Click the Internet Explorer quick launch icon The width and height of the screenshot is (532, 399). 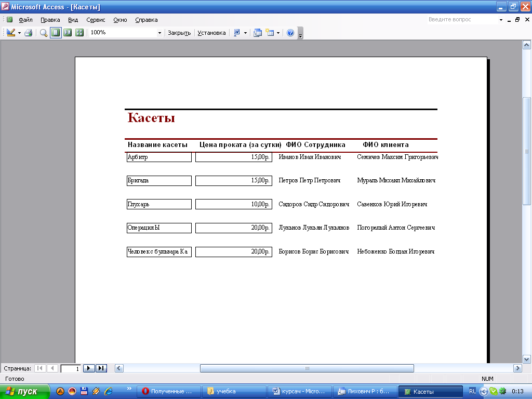pos(109,391)
